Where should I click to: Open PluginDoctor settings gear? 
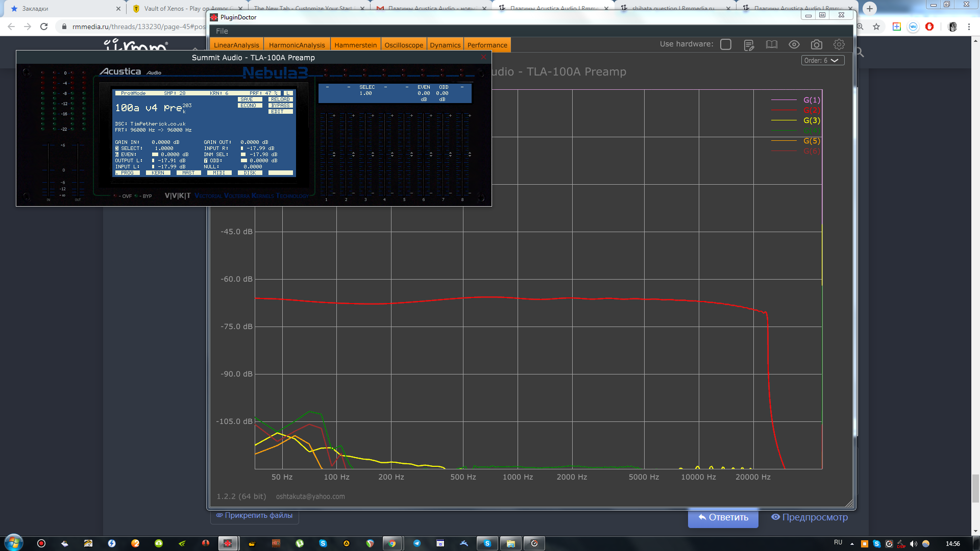coord(839,45)
